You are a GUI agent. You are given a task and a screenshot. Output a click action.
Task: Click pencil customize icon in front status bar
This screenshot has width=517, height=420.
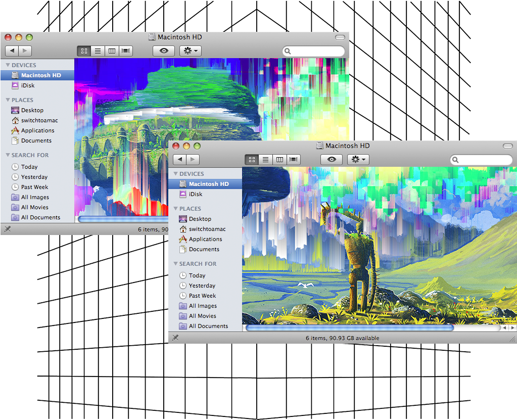click(x=175, y=338)
